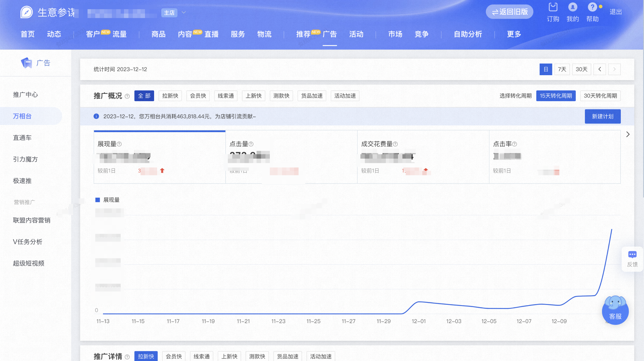Go to previous date with left chevron
The width and height of the screenshot is (644, 361).
pyautogui.click(x=600, y=69)
